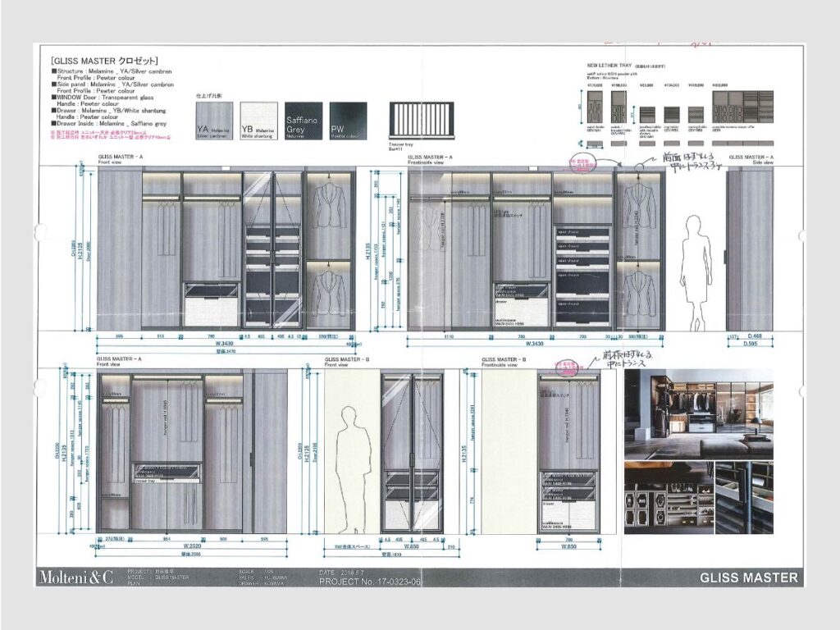
Task: Click the side view cabinet elevation
Action: tap(749, 249)
